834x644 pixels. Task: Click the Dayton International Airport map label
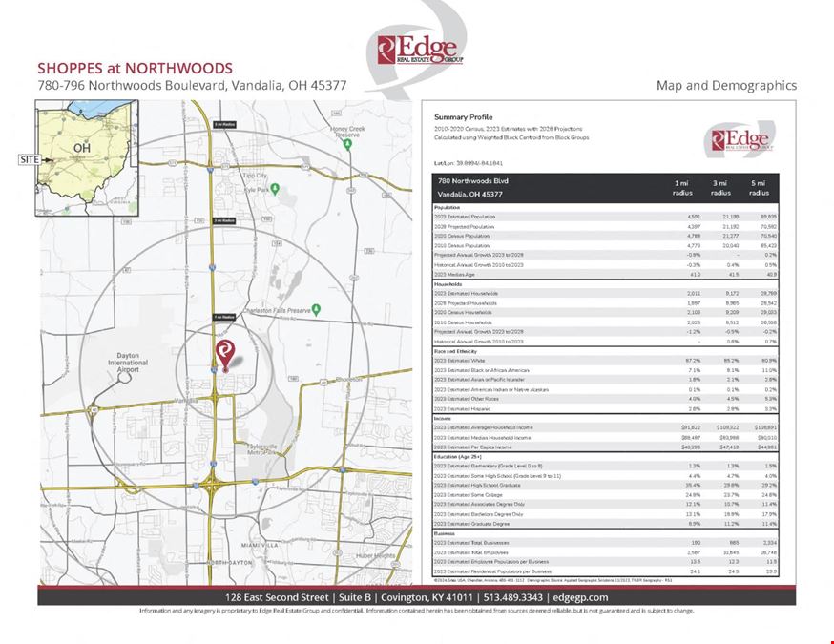click(x=128, y=363)
